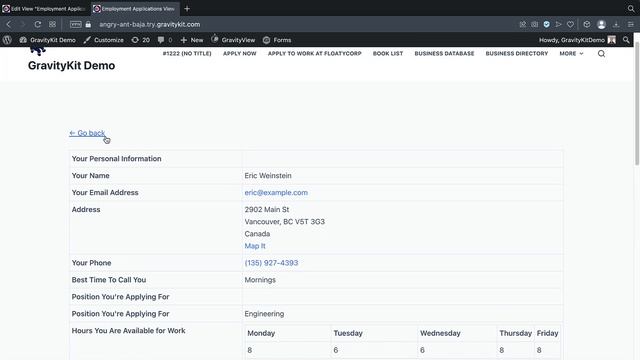Open the GravityView admin bar menu
Screen dimensions: 640x360
click(x=233, y=40)
